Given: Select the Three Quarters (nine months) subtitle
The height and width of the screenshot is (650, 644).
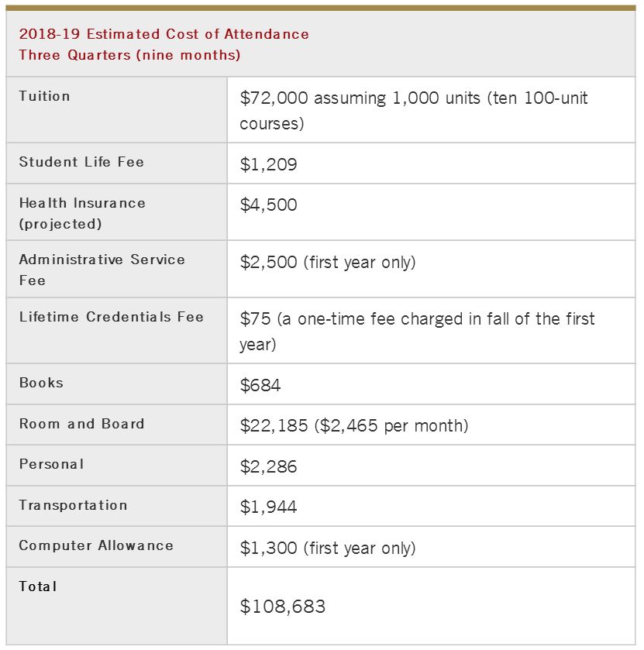Looking at the screenshot, I should 129,55.
